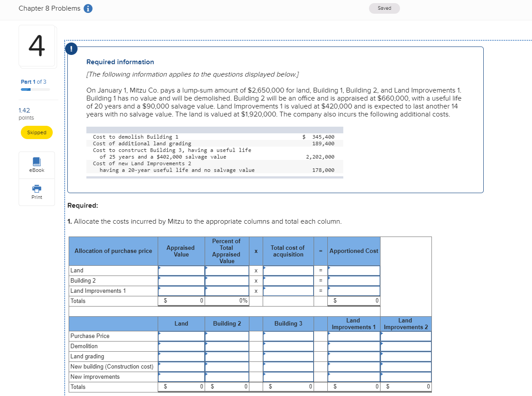Screen dimensions: 532x396
Task: Click Land Improvements 1 Appraised Value input
Action: [x=182, y=291]
